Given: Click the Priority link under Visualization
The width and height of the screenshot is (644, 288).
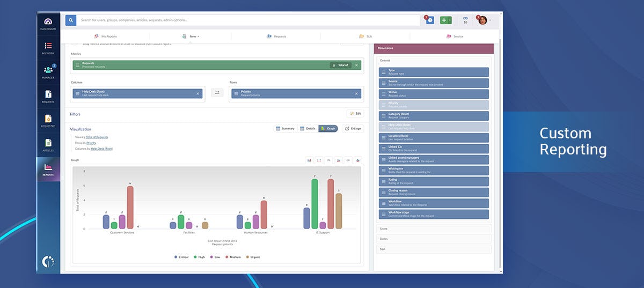Looking at the screenshot, I should tap(91, 143).
